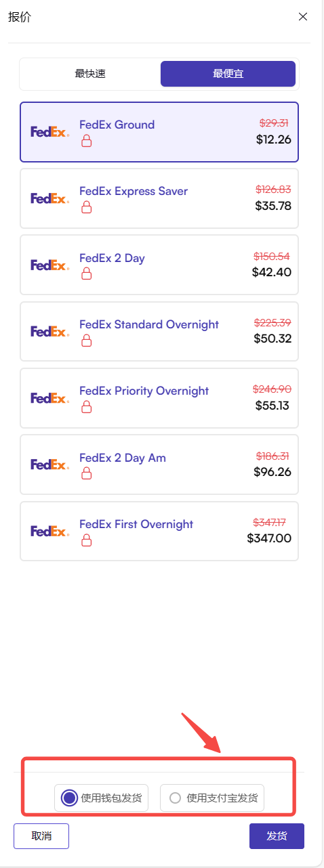Click the lock icon under FedEx First Overnight
This screenshot has height=868, width=324.
coord(86,540)
